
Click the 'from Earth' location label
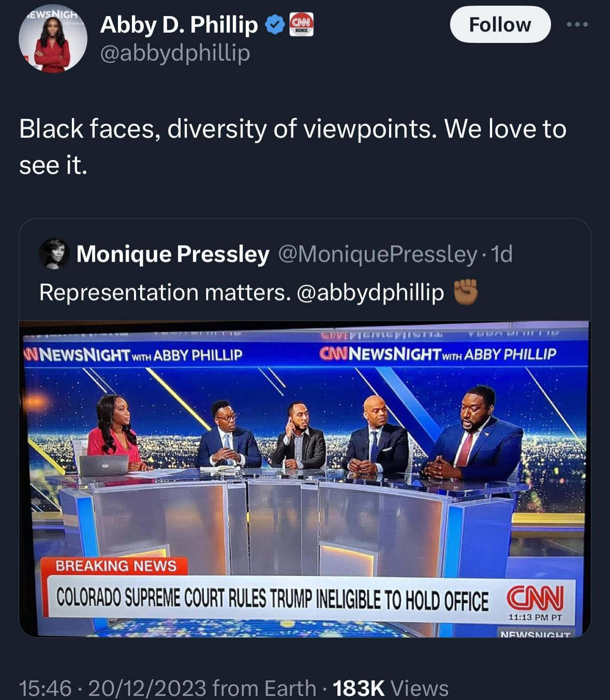[x=264, y=688]
